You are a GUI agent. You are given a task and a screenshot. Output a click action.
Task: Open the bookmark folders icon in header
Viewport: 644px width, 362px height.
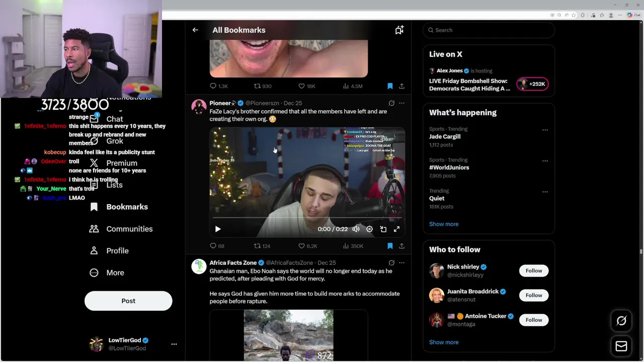[399, 30]
